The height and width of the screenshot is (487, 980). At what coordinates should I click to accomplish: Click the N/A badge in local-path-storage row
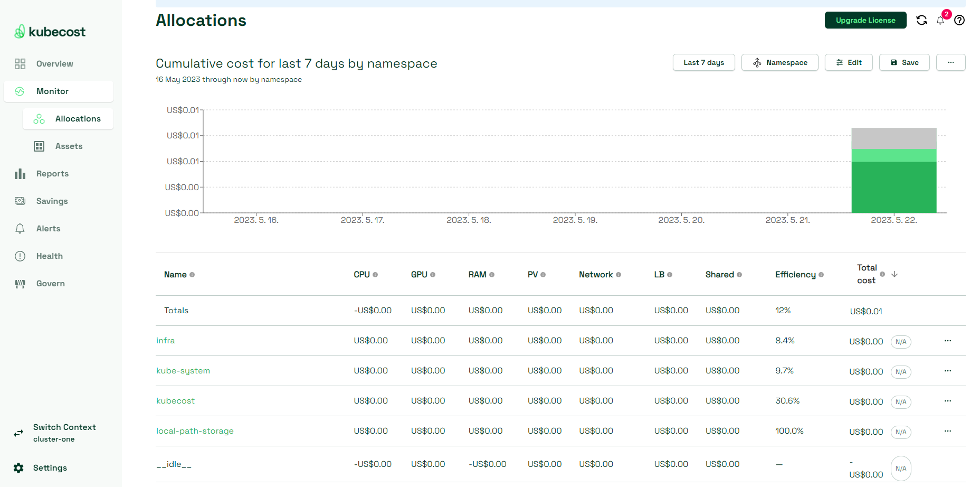point(901,432)
